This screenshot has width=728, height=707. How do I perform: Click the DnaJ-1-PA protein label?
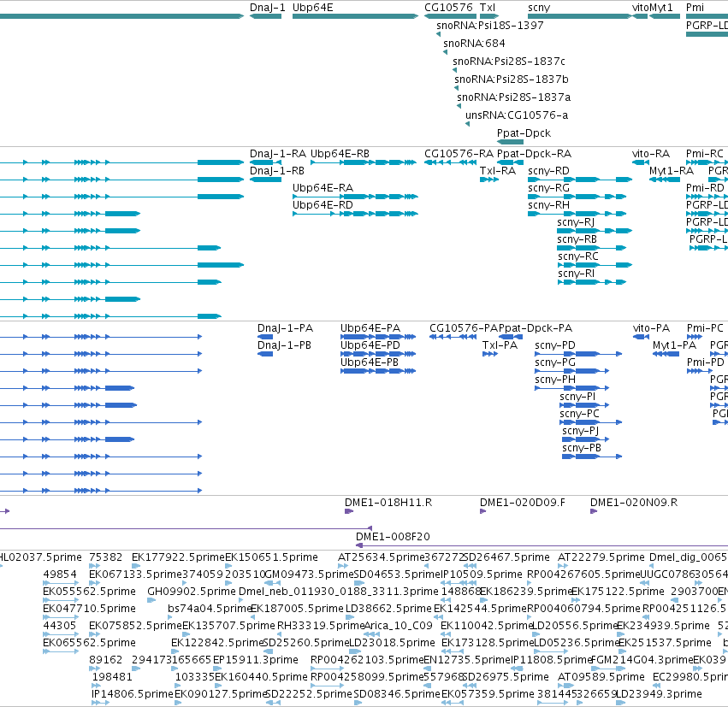tap(285, 328)
